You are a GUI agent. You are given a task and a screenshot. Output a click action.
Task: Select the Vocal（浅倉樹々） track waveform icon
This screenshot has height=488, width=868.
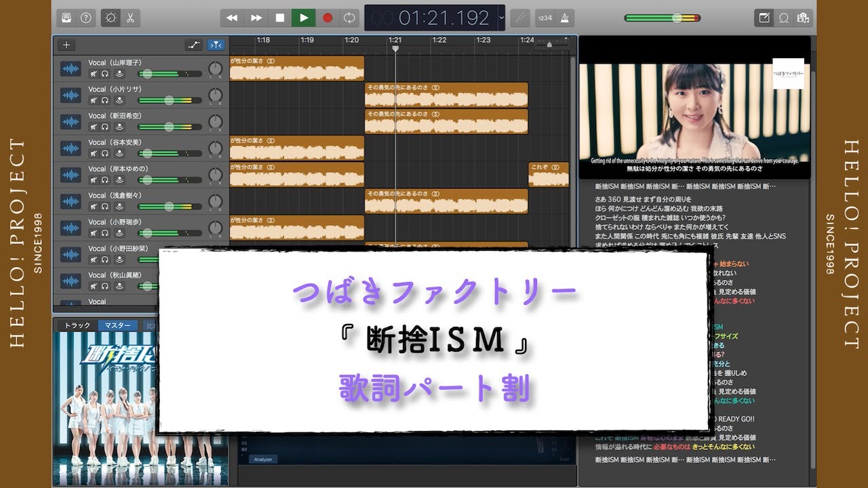[x=71, y=201]
